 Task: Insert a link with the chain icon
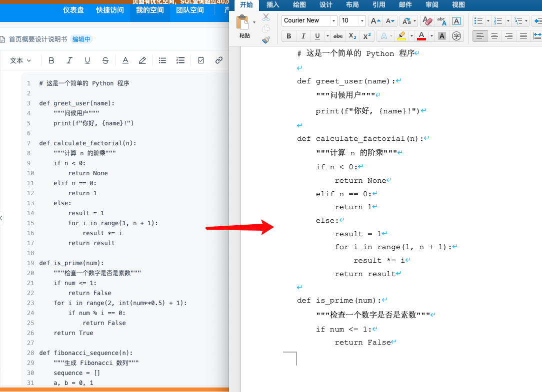pyautogui.click(x=219, y=60)
